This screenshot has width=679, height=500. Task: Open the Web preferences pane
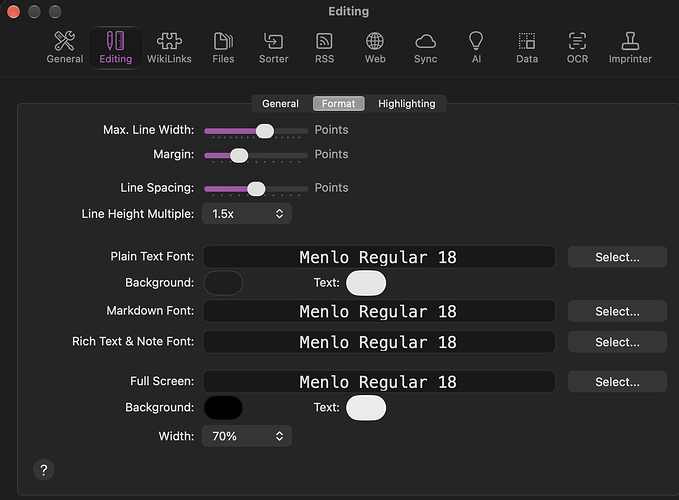[x=375, y=48]
